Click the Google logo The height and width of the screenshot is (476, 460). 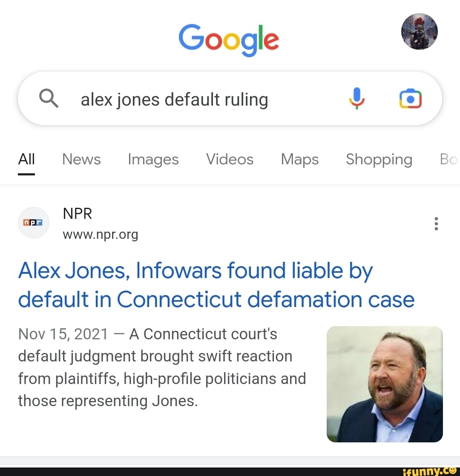[229, 39]
